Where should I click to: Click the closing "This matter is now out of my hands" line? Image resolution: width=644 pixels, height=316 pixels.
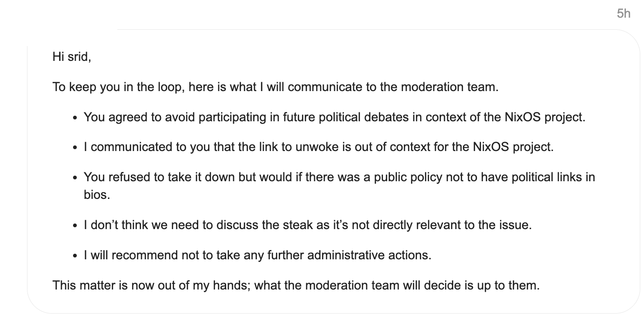tap(296, 285)
